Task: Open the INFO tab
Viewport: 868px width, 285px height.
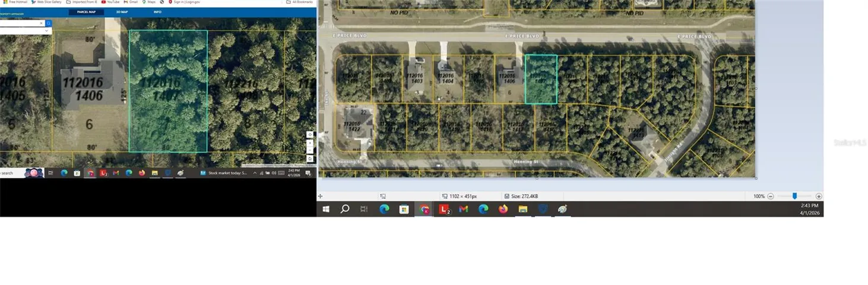Action: click(157, 12)
